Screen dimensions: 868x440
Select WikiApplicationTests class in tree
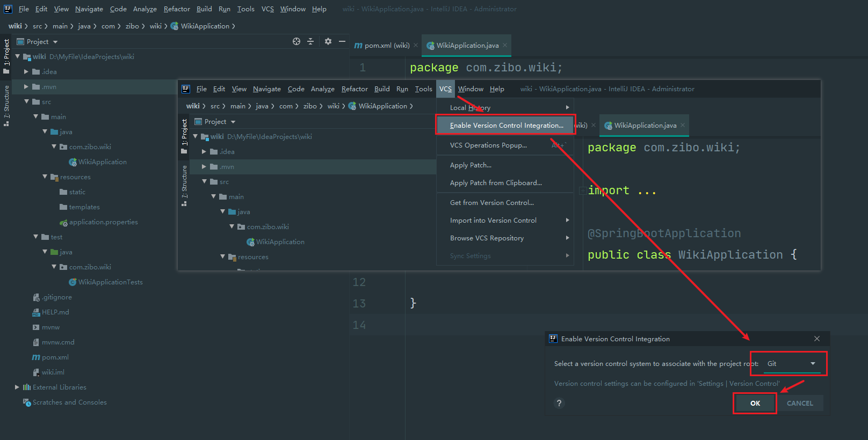(x=106, y=282)
